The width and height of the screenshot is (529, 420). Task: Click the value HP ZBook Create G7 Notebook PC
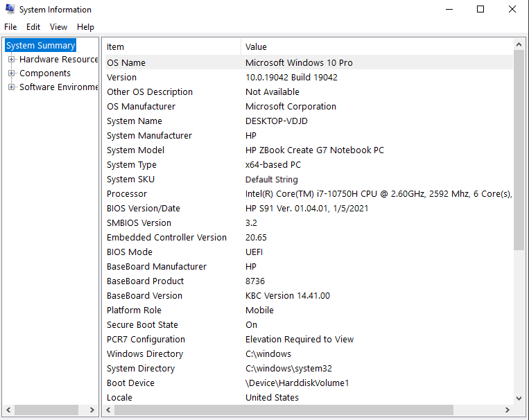pos(315,150)
